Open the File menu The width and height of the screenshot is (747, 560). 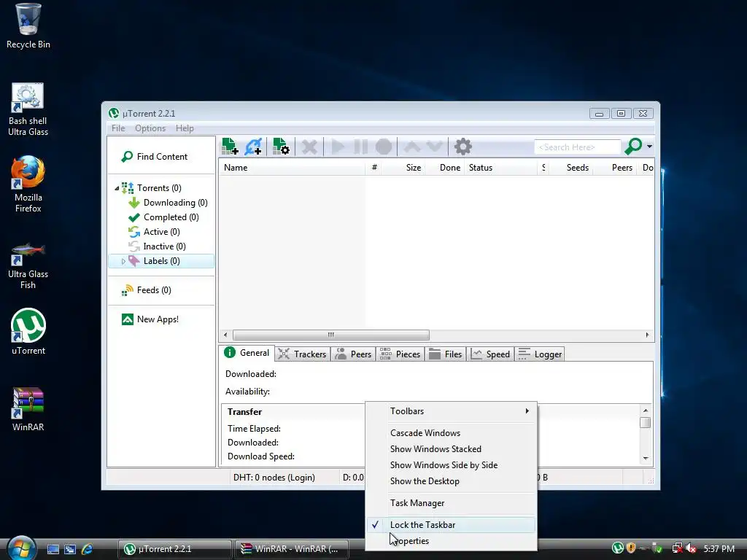[x=118, y=128]
